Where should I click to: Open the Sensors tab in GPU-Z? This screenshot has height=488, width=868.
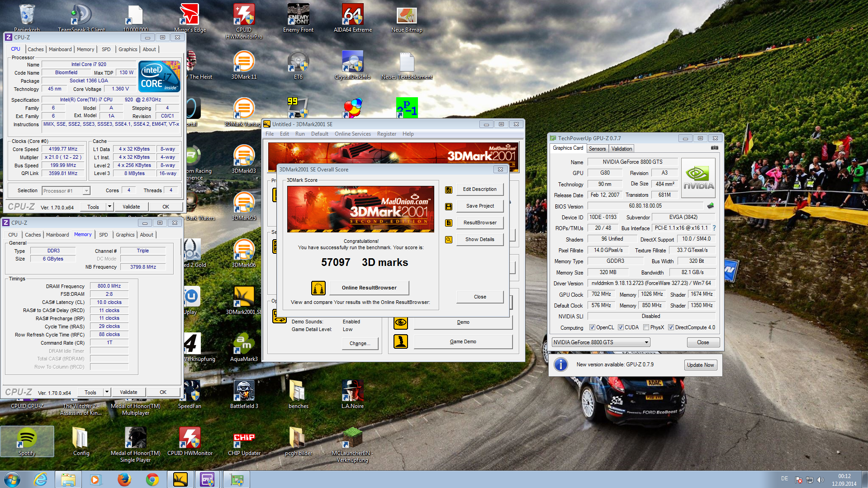(597, 149)
